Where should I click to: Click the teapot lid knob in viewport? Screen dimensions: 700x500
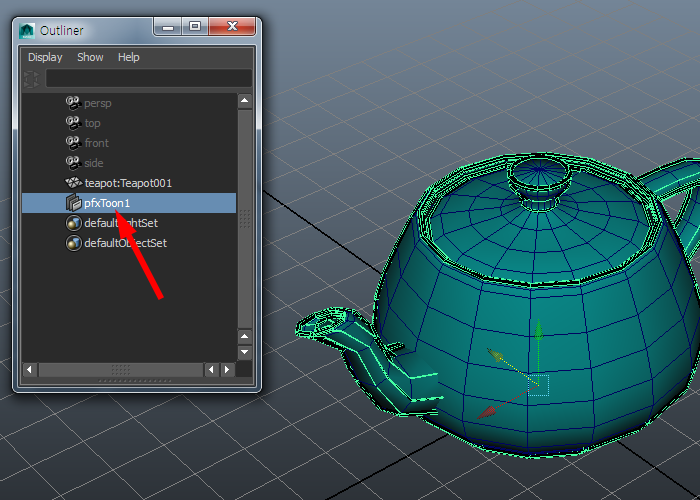pyautogui.click(x=540, y=180)
